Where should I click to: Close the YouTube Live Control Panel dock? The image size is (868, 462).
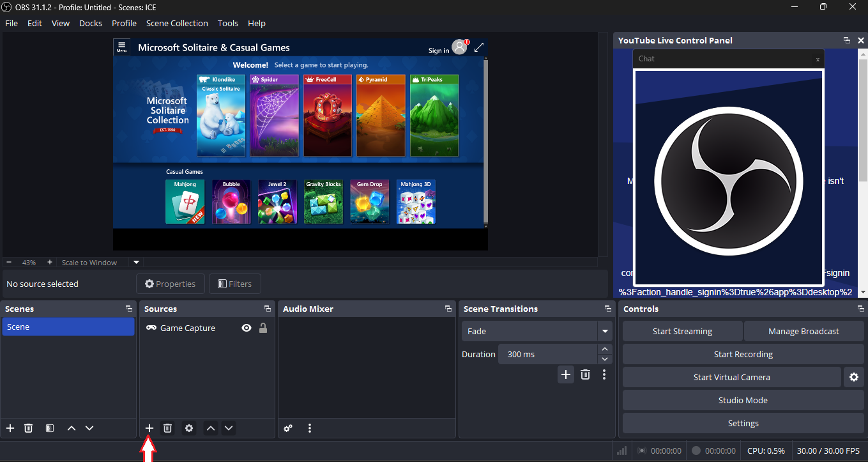[x=860, y=40]
